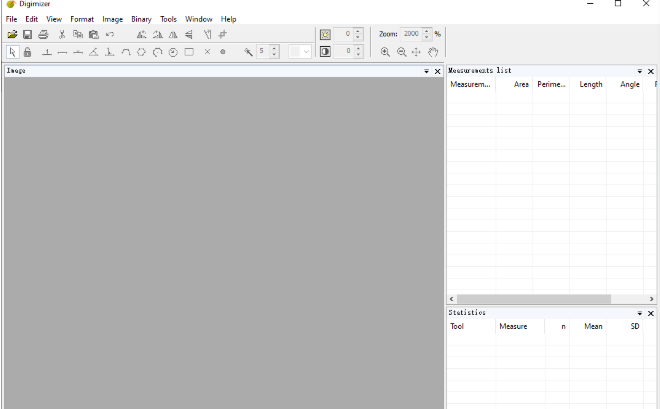
Task: Click the contrast value field
Action: (343, 51)
